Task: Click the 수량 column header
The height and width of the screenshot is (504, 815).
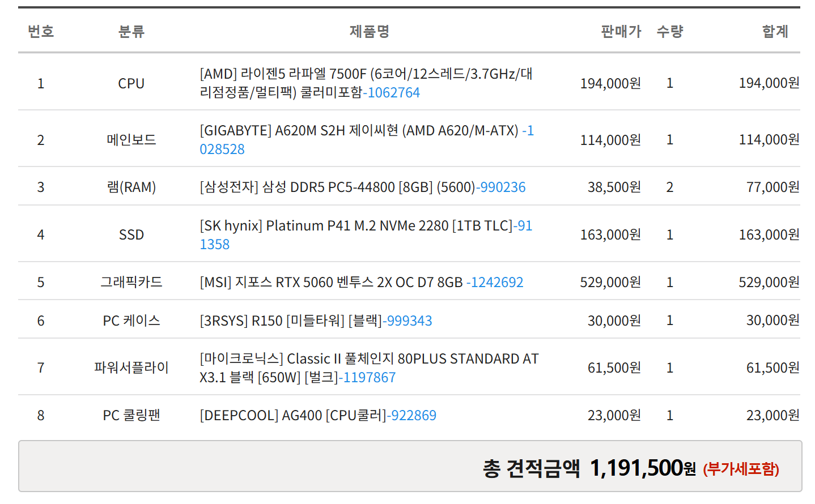Action: (670, 32)
